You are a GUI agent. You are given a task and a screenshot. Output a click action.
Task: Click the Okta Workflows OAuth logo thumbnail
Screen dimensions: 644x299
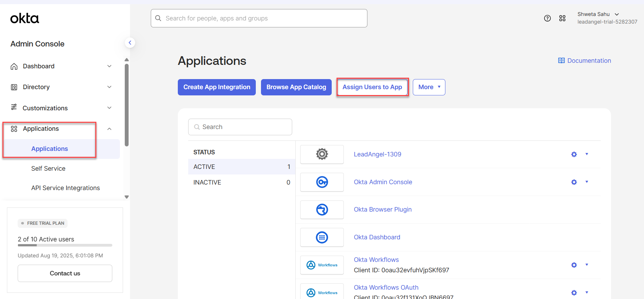pos(322,292)
